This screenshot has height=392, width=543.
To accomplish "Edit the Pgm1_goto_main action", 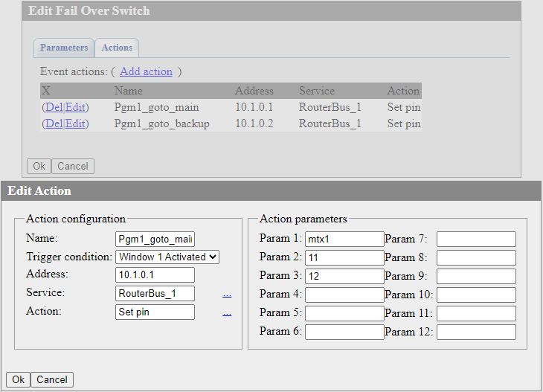I will point(75,107).
